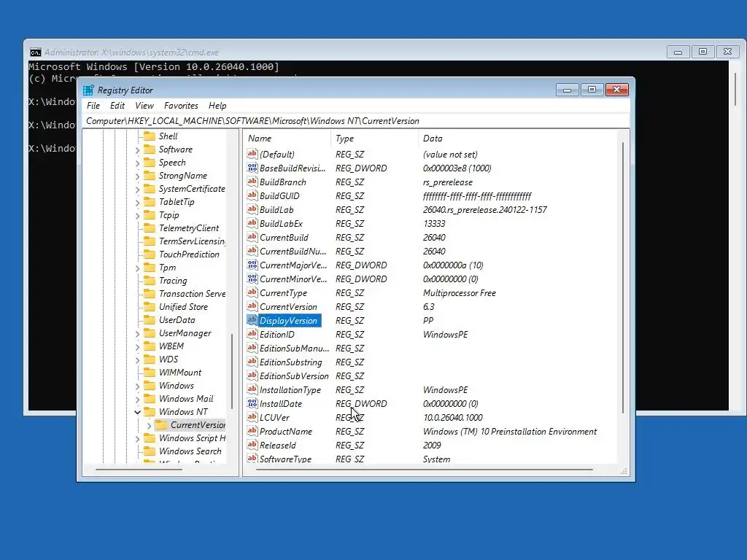Collapse the Windows NT tree node
The height and width of the screenshot is (560, 747).
click(137, 412)
